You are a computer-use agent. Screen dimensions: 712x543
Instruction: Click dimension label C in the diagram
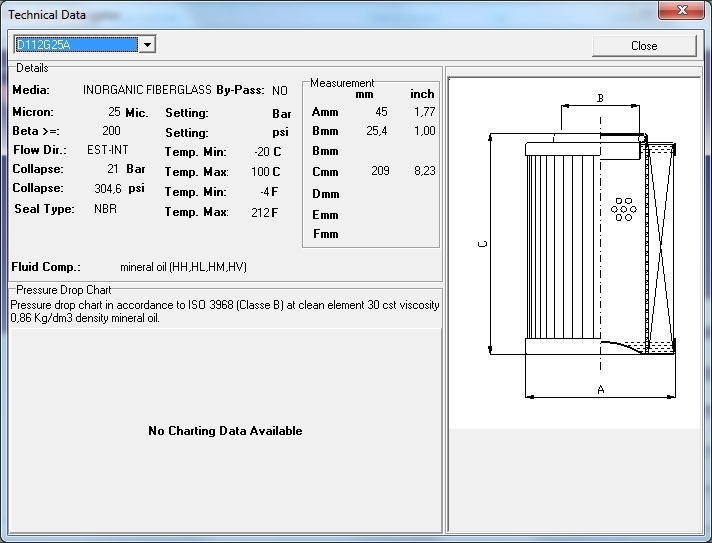pyautogui.click(x=483, y=246)
